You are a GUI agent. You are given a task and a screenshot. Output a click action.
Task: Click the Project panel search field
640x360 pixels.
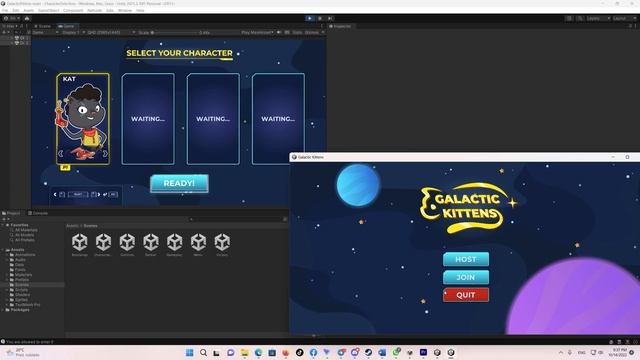[237, 219]
